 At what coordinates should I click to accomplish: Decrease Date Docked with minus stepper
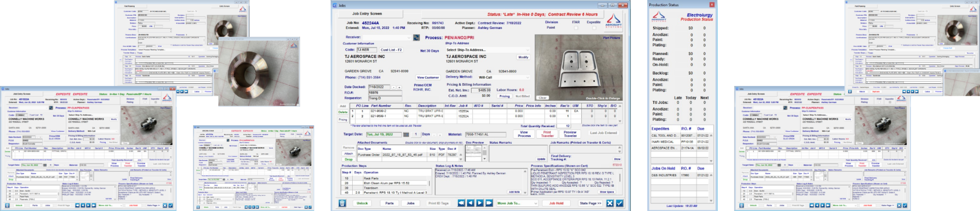click(394, 87)
